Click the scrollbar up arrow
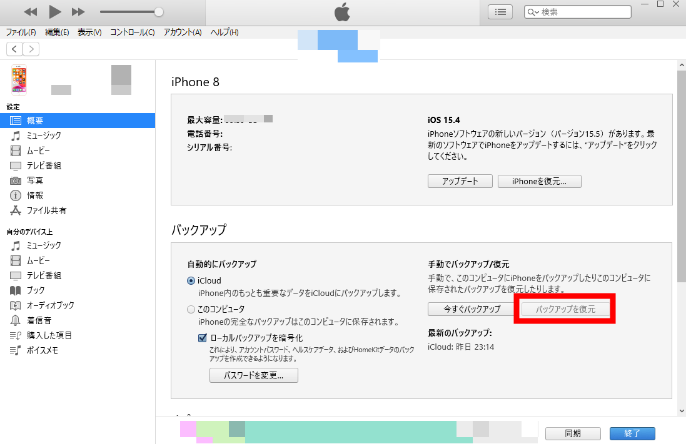 681,65
